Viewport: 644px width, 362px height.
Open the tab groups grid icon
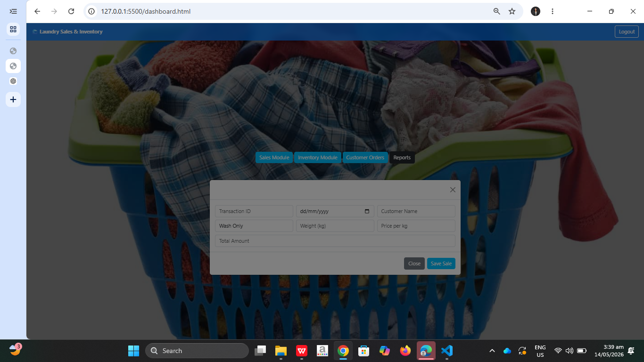point(13,29)
